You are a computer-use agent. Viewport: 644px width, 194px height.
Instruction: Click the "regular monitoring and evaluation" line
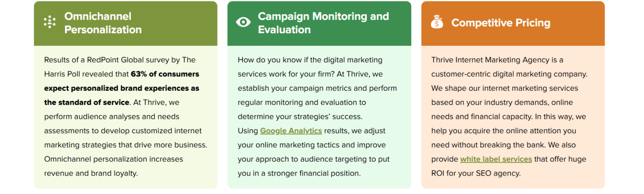301,102
